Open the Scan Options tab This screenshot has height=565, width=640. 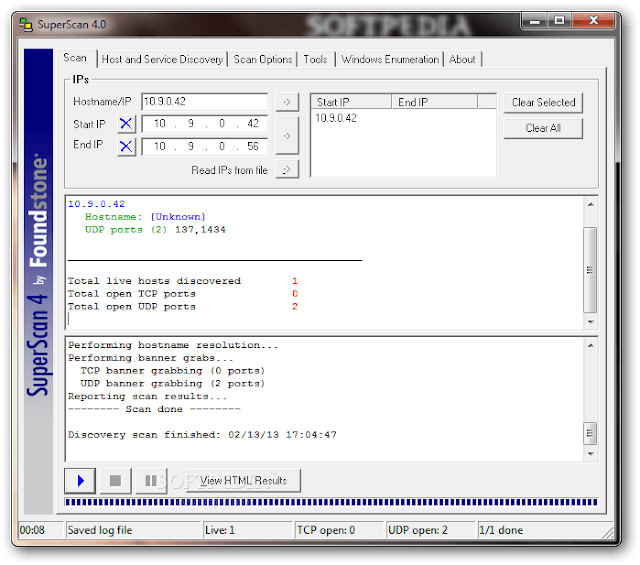pyautogui.click(x=263, y=60)
